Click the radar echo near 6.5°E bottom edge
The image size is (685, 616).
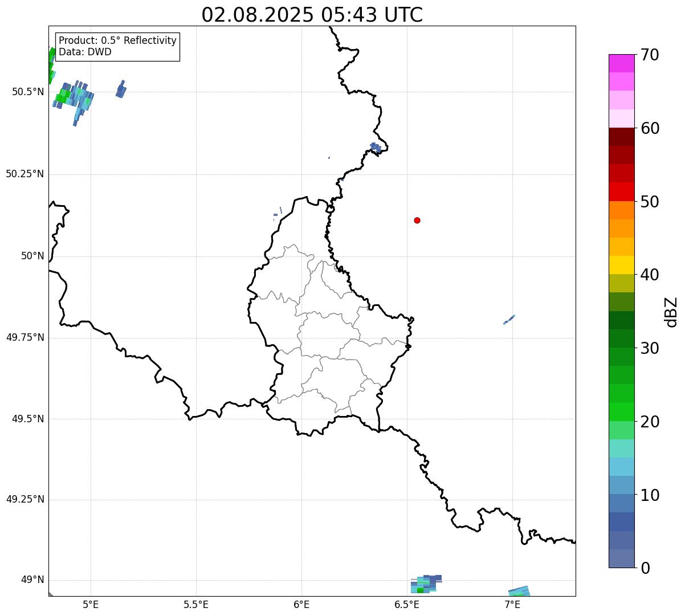click(x=425, y=585)
